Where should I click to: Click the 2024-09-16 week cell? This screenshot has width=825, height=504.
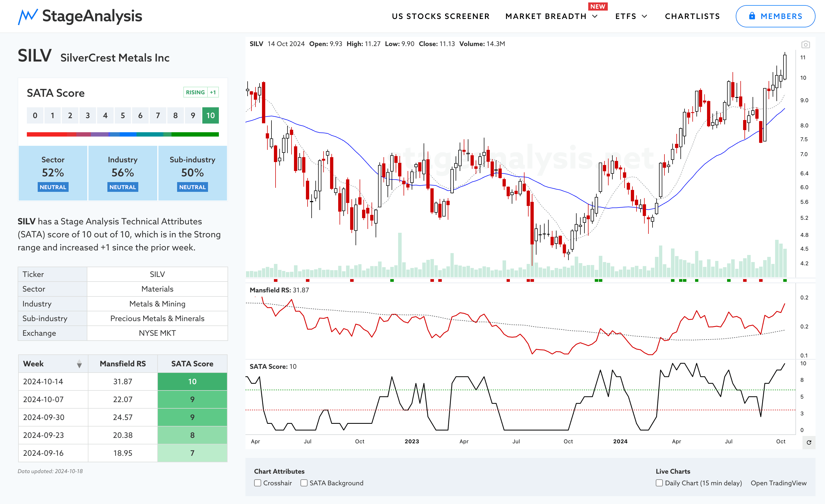tap(53, 453)
